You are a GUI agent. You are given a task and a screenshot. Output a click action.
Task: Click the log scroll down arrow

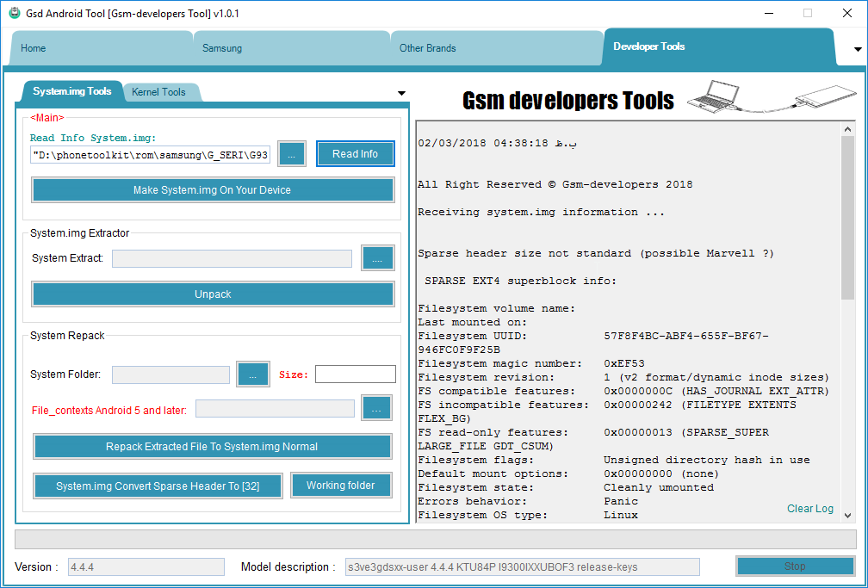click(847, 515)
